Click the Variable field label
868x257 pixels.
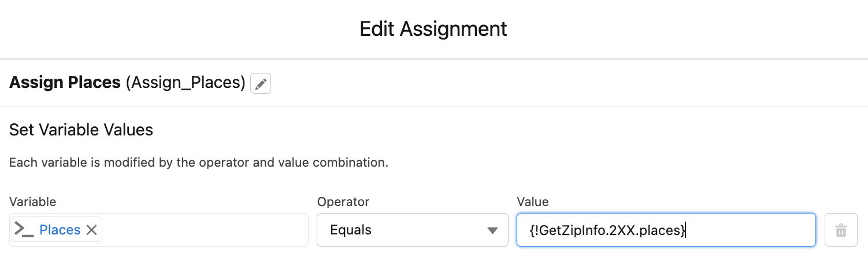(33, 202)
